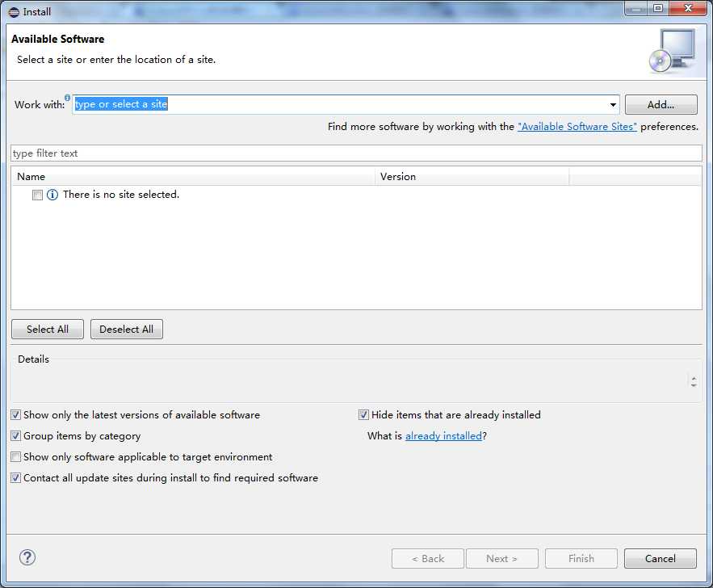This screenshot has width=713, height=588.
Task: Close the Install dialog window
Action: (688, 8)
